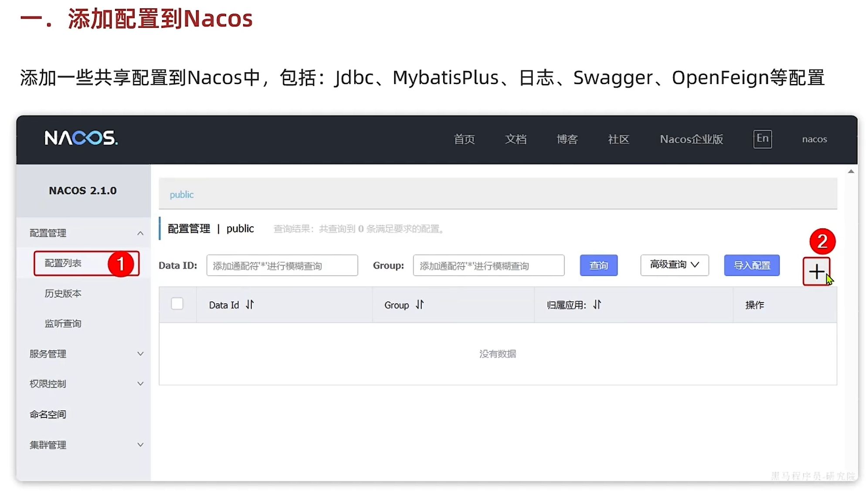Sort the table by Data Id
The image size is (868, 495).
[250, 305]
